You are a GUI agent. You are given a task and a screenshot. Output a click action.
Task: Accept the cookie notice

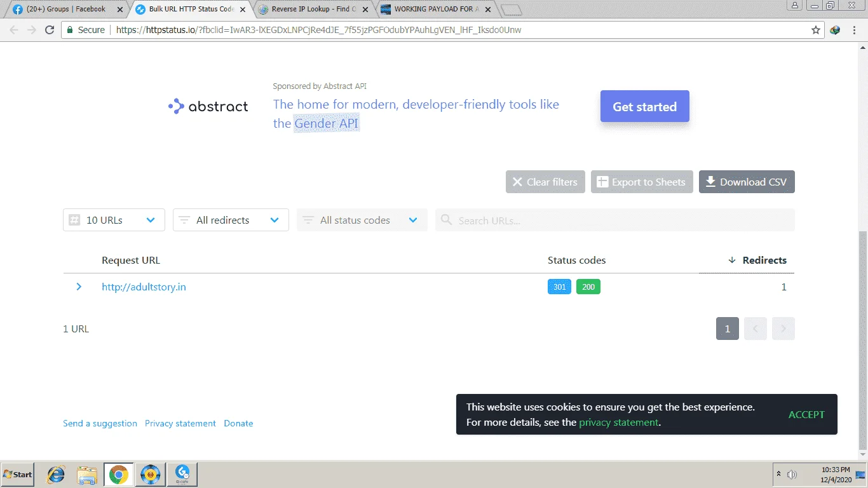tap(806, 414)
